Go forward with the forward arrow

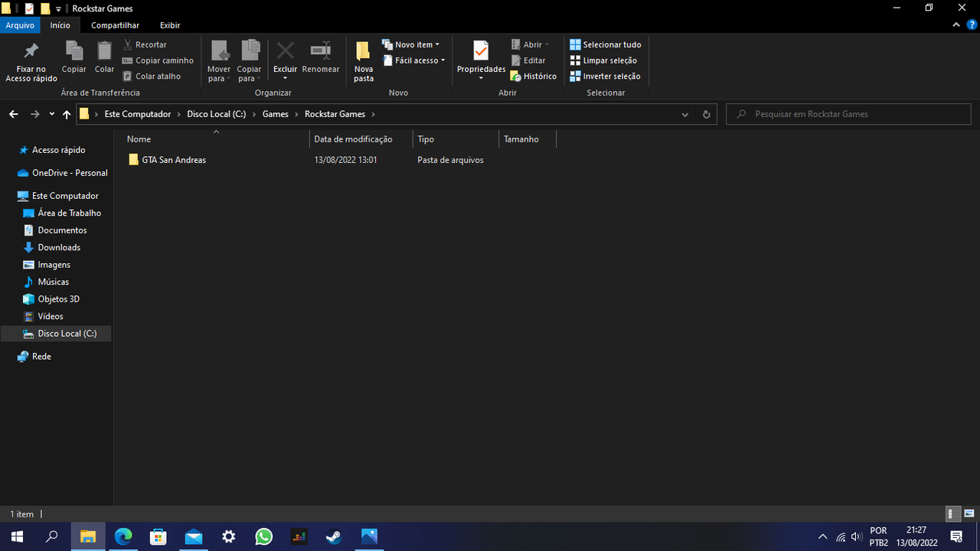[34, 114]
